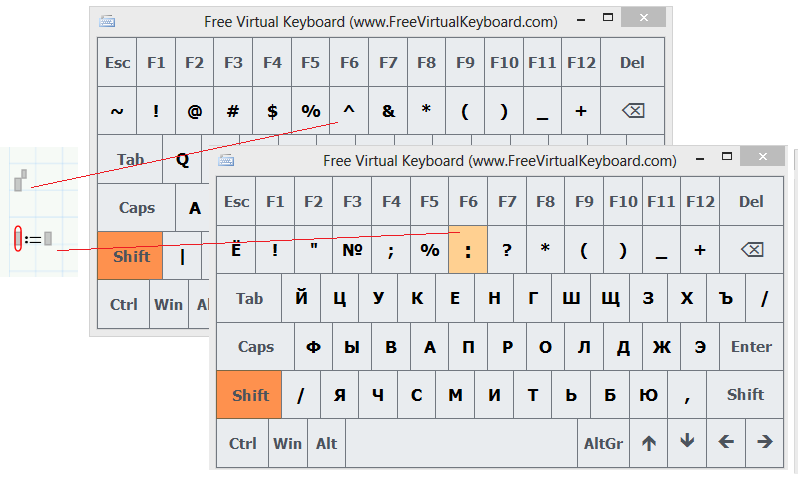Click the right placeholder of := definition
This screenshot has height=477, width=798.
coord(48,238)
